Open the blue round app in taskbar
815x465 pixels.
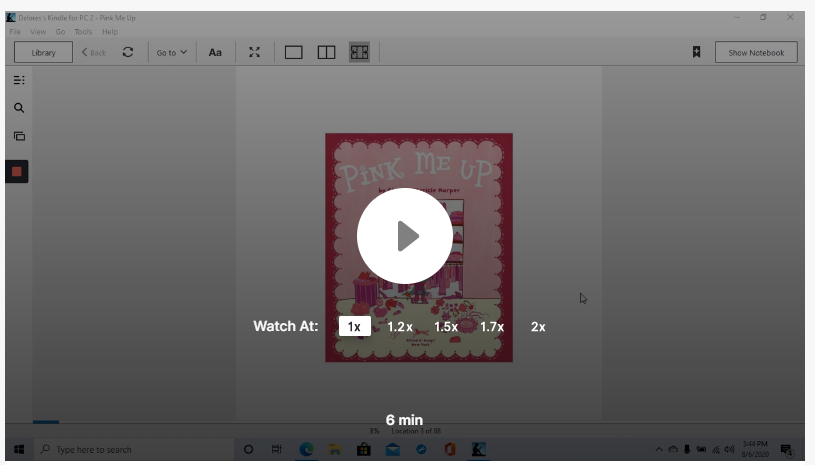[422, 449]
